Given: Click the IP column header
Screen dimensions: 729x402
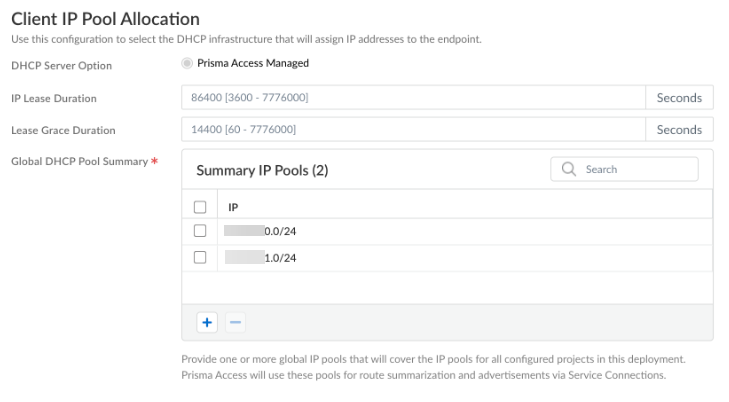Looking at the screenshot, I should [x=233, y=207].
